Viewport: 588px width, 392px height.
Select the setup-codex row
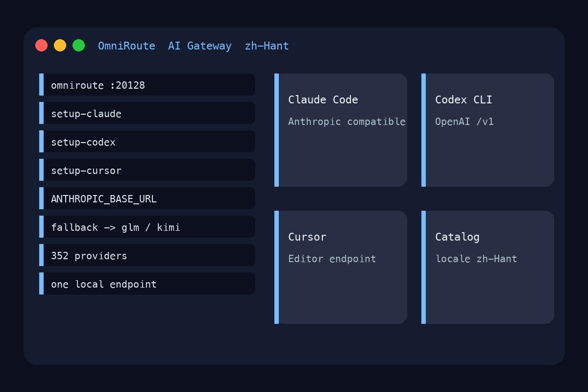point(147,141)
